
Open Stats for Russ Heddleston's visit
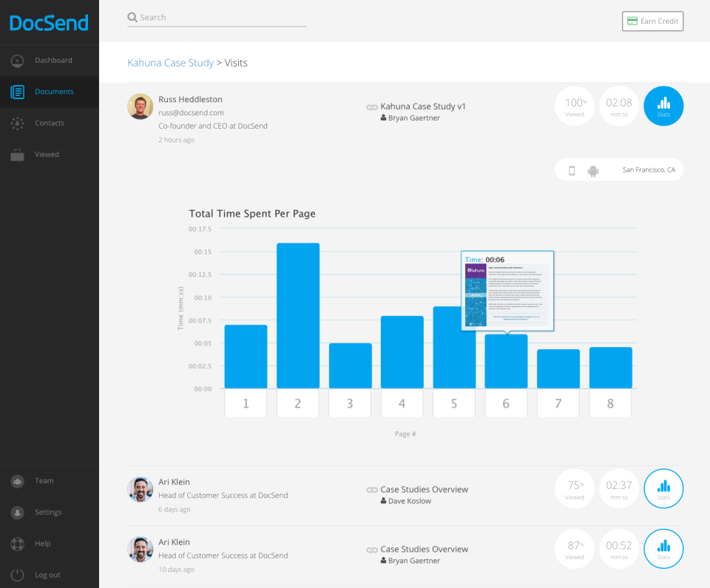663,106
